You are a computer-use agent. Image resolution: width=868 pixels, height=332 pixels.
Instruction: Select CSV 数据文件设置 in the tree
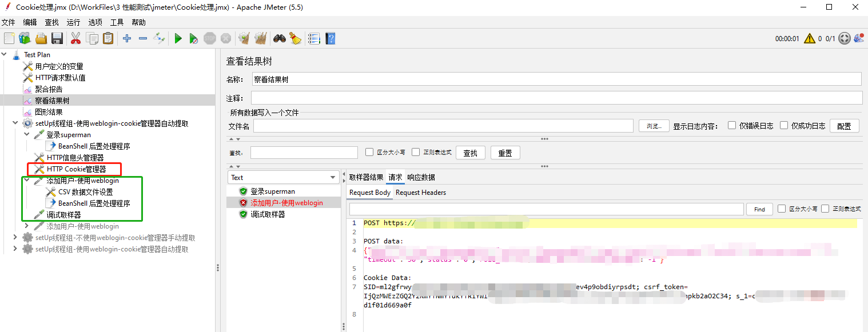pos(85,192)
